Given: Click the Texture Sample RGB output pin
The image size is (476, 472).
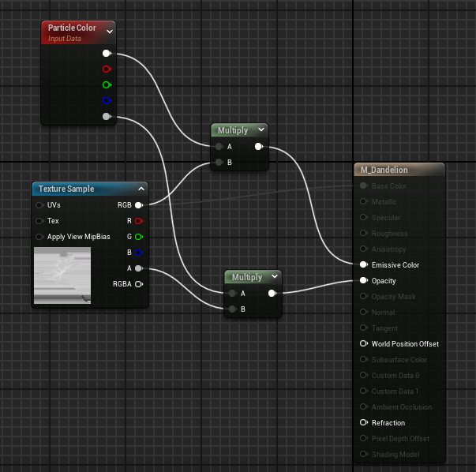Looking at the screenshot, I should pyautogui.click(x=138, y=205).
